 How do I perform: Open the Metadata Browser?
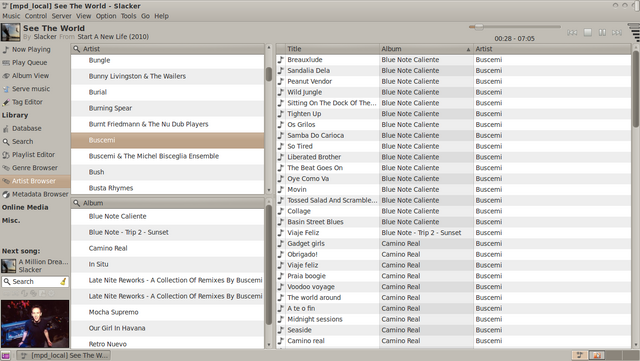(40, 194)
